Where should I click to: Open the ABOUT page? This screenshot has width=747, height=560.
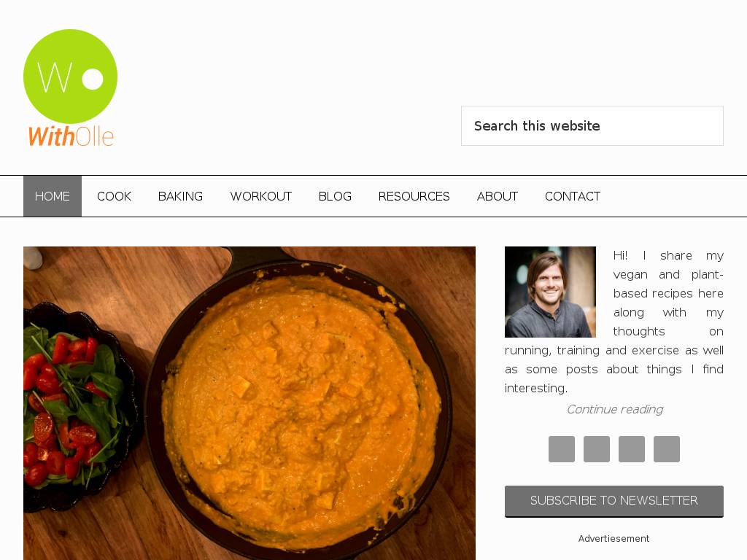(x=498, y=196)
